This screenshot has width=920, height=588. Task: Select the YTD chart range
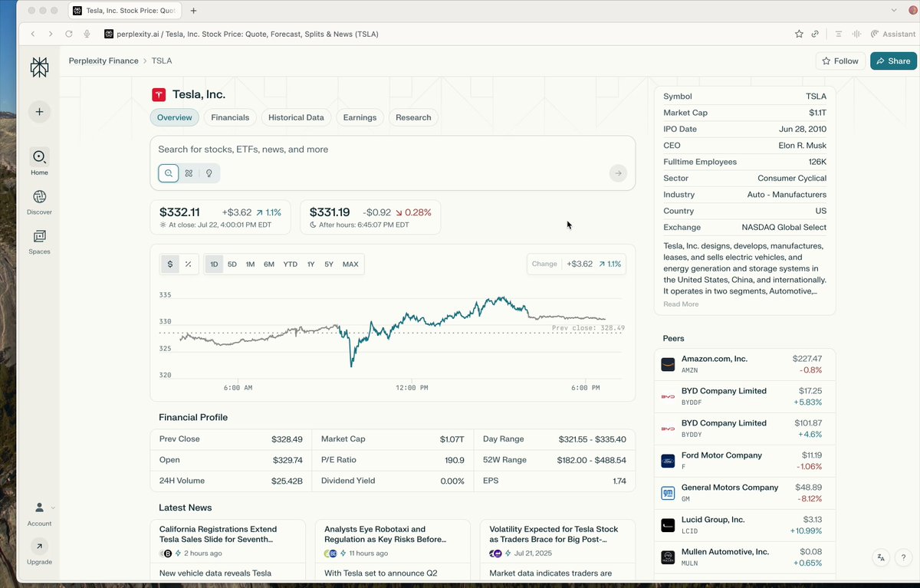[290, 264]
